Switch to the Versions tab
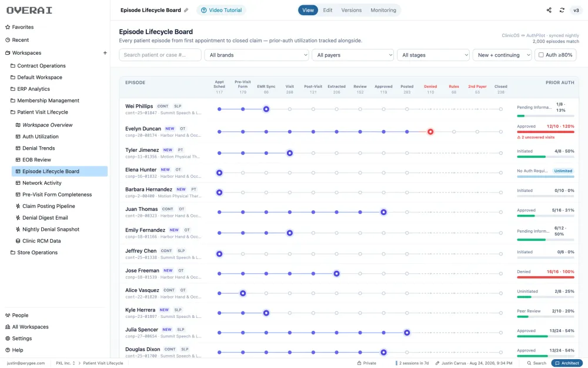This screenshot has width=588, height=368. click(352, 10)
